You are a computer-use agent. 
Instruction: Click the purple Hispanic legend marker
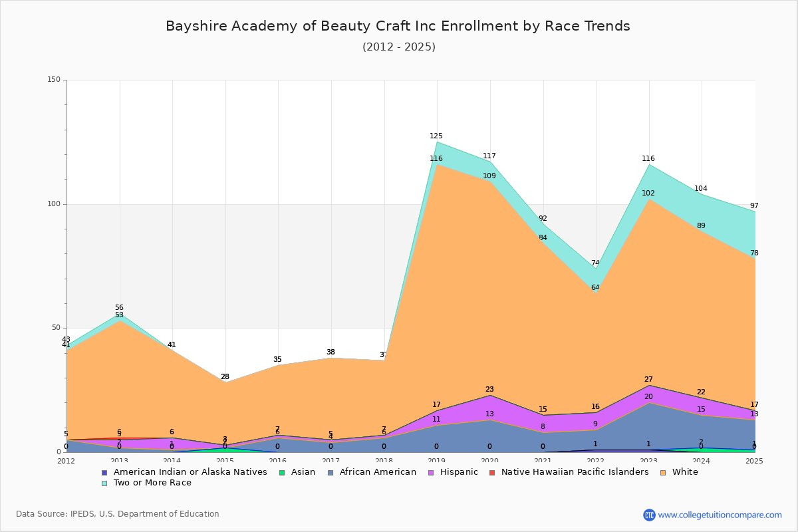pyautogui.click(x=430, y=472)
